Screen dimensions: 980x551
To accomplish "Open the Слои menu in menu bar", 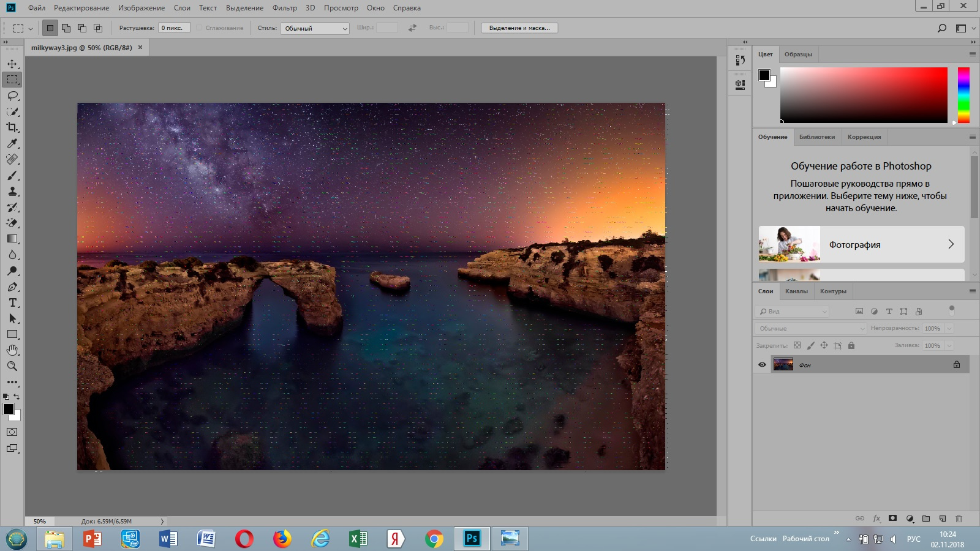I will point(182,8).
